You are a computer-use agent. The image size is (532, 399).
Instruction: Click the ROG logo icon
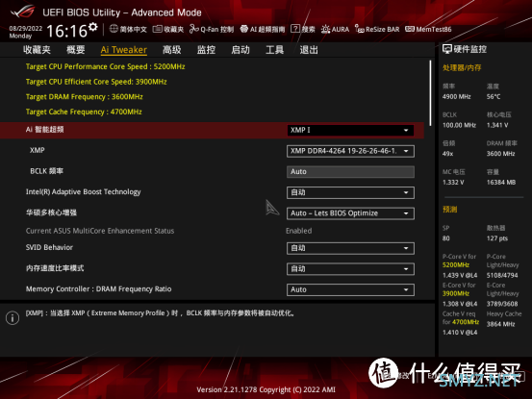(x=23, y=12)
